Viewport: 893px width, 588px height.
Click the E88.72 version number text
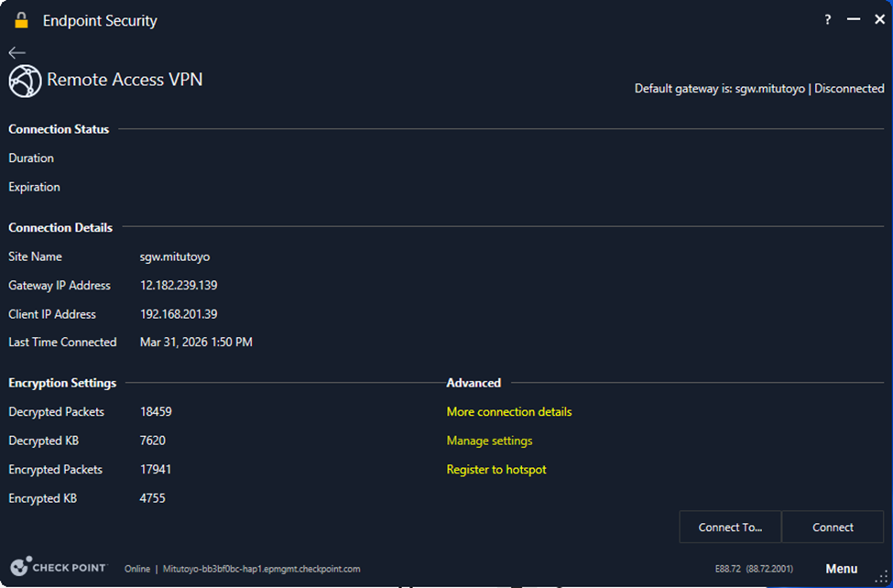[729, 569]
